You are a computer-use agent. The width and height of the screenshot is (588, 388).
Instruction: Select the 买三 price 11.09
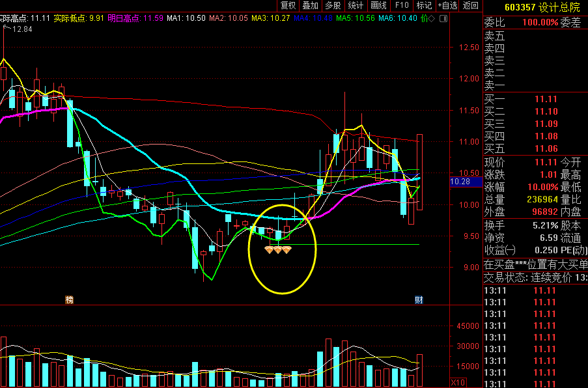(546, 124)
